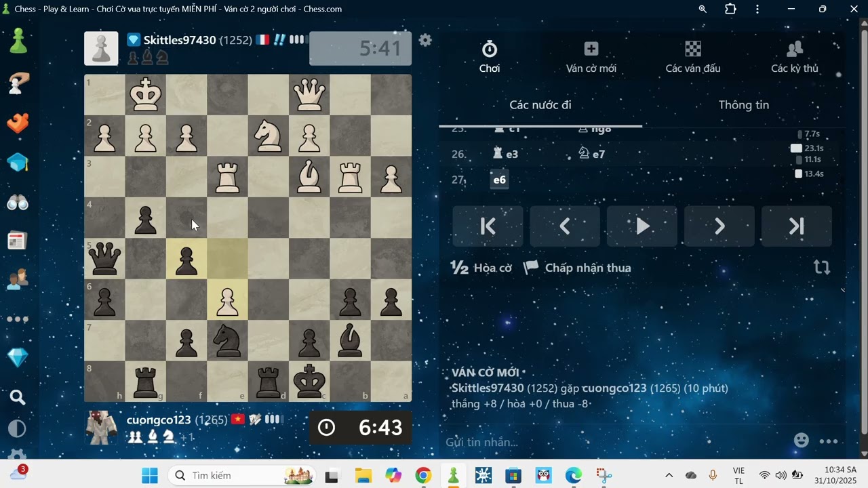
Task: Show hidden system tray icons chevron
Action: tap(669, 475)
